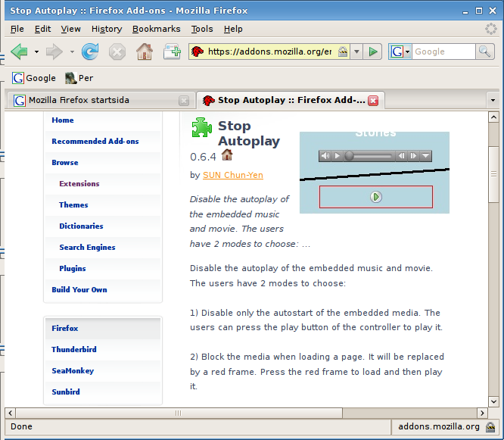Screen dimensions: 504x440
Task: Open the Plugins category link
Action: [73, 269]
